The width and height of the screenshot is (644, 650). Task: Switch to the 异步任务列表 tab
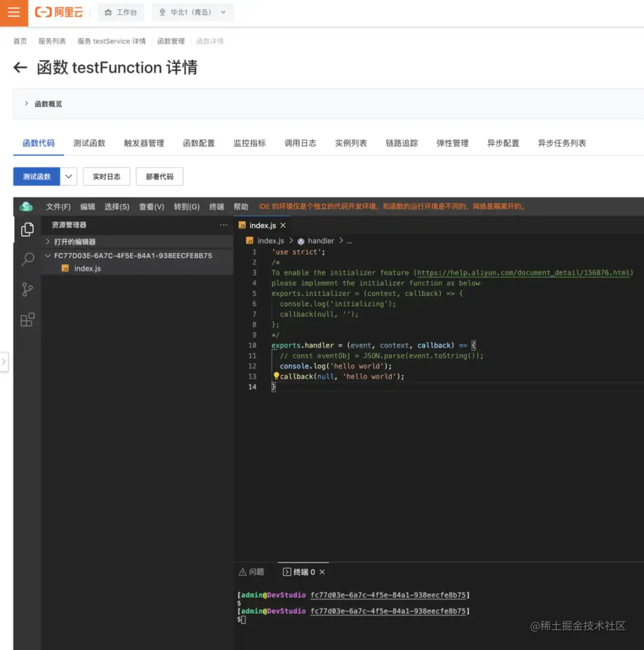[562, 144]
